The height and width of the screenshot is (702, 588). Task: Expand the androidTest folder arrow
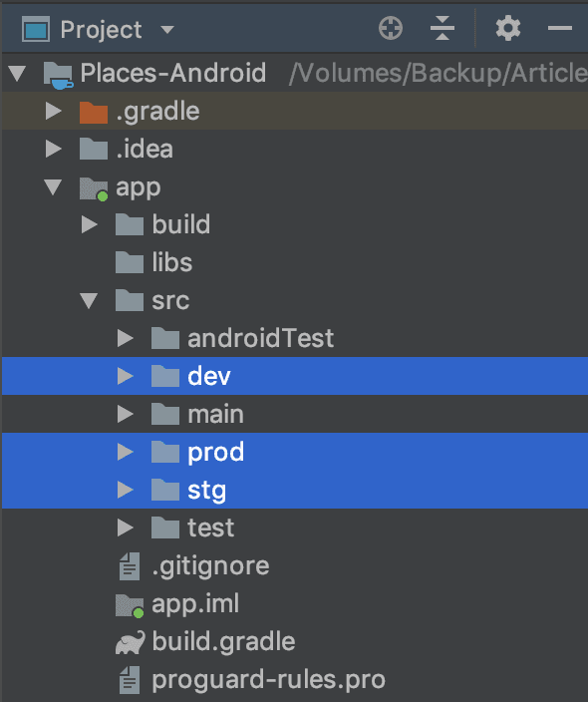click(125, 338)
